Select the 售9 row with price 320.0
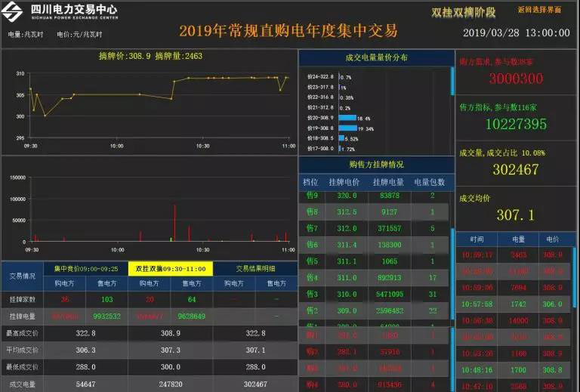The height and width of the screenshot is (392, 580). pos(376,196)
